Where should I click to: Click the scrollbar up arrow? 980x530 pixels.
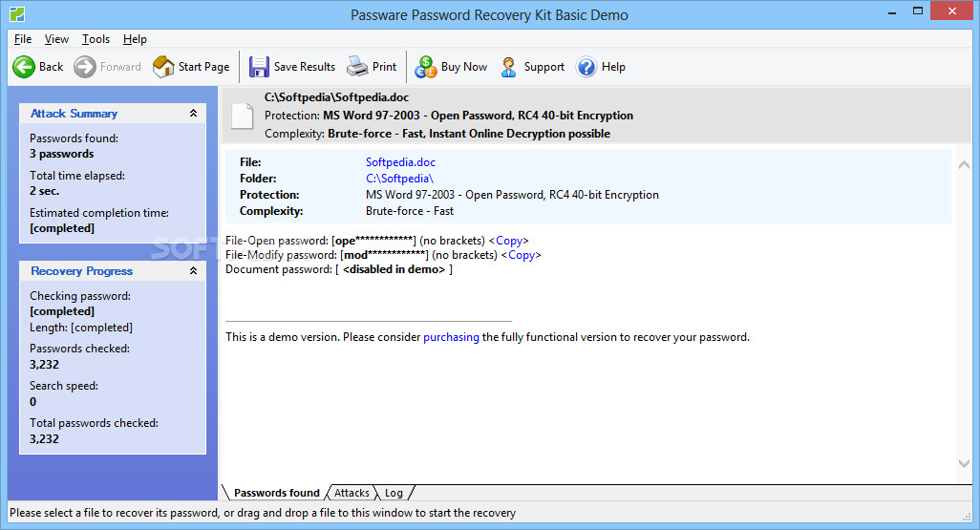(964, 165)
